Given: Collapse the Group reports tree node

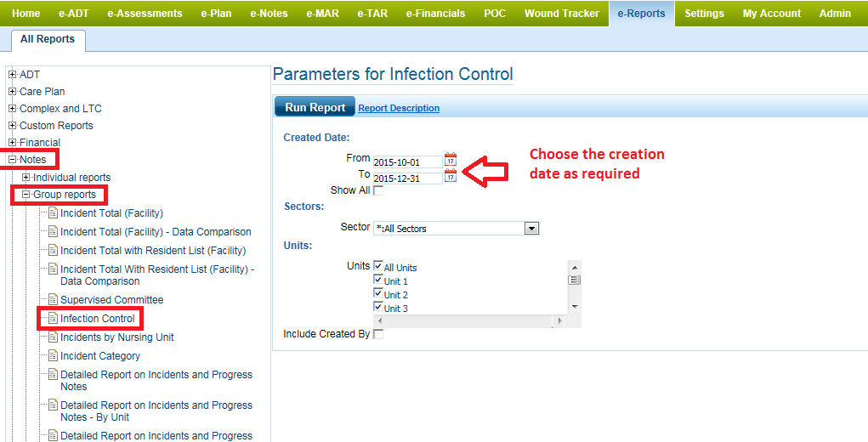Looking at the screenshot, I should (x=26, y=195).
